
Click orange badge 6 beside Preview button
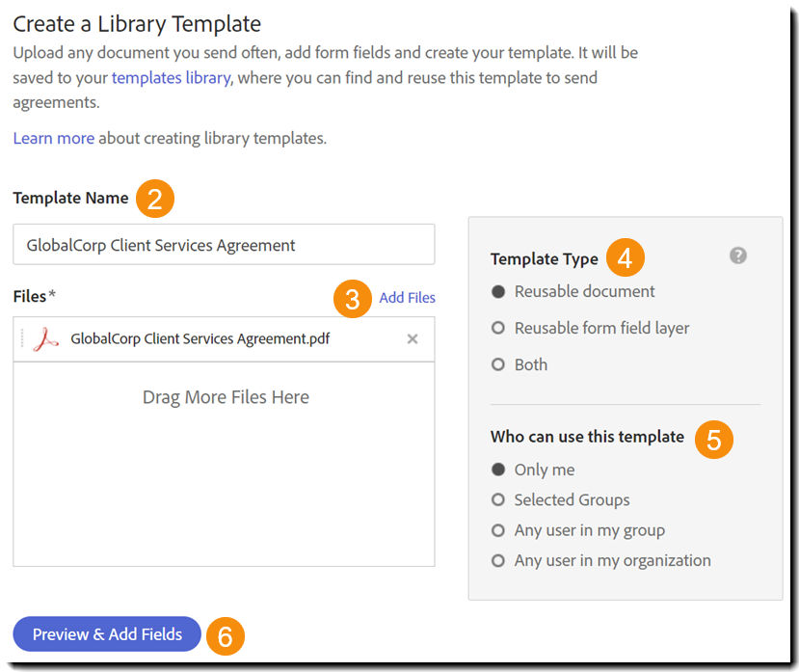pyautogui.click(x=225, y=635)
